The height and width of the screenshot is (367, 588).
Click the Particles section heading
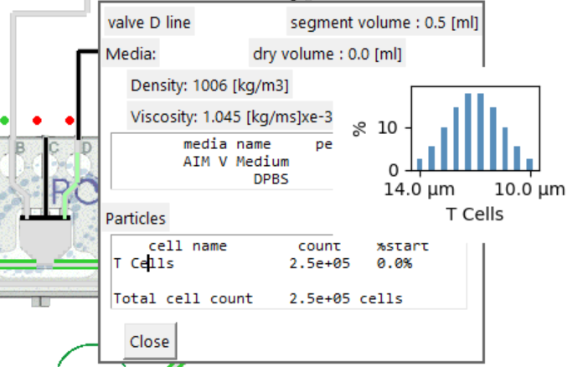click(136, 219)
